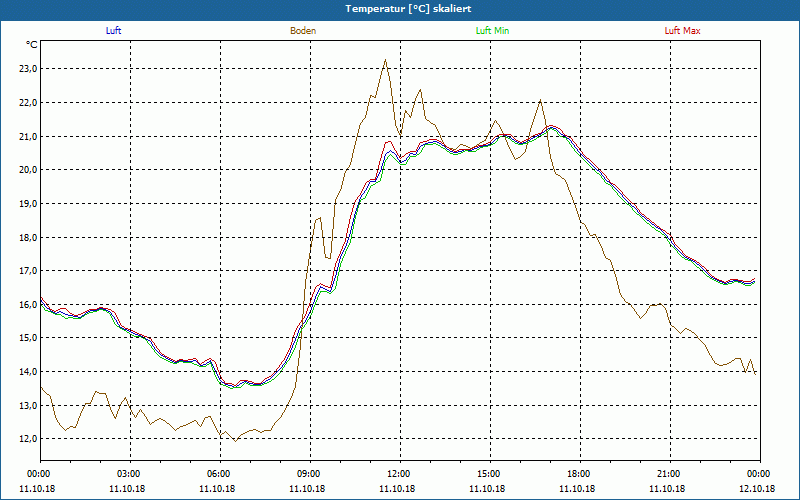This screenshot has height=500, width=800.
Task: Click the 09:00 time axis label
Action: pos(310,474)
